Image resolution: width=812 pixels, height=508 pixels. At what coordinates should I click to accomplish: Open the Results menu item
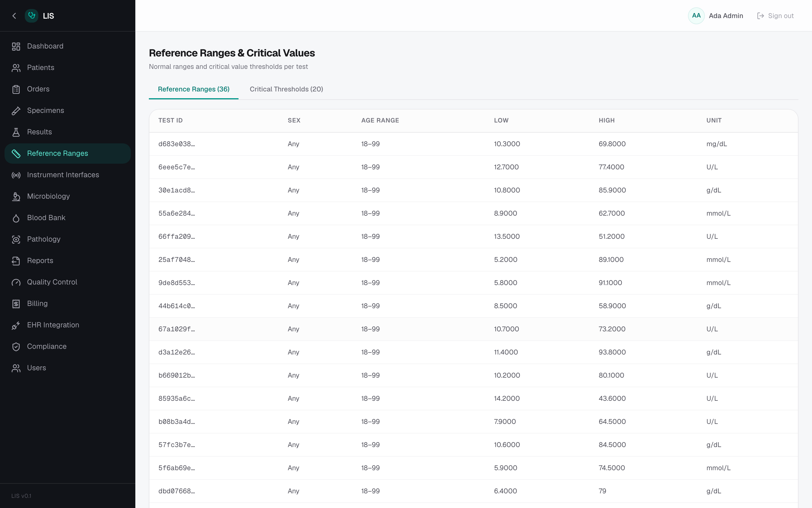[x=67, y=132]
